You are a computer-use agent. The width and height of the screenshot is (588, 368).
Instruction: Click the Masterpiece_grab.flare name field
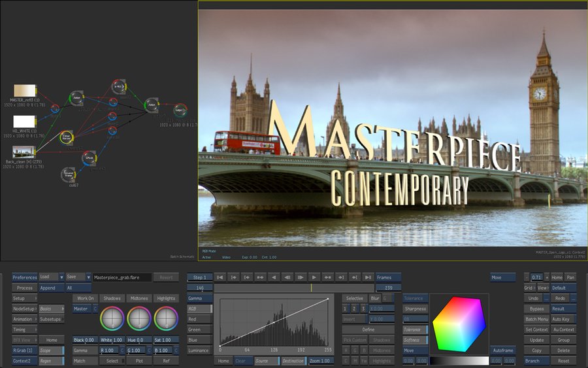coord(122,277)
